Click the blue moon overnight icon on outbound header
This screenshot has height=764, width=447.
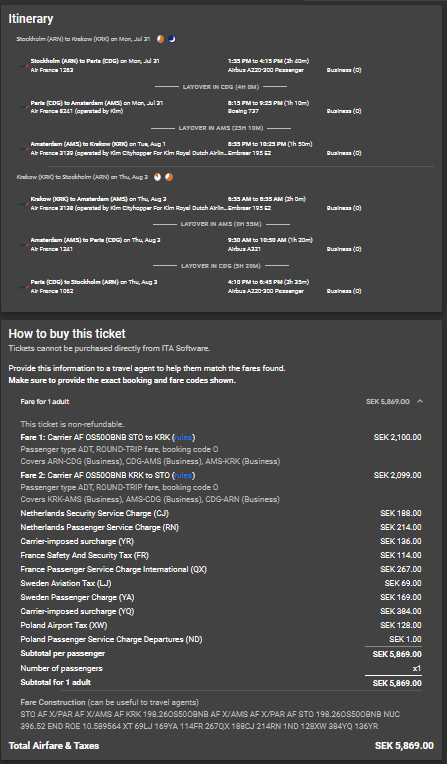tap(172, 39)
